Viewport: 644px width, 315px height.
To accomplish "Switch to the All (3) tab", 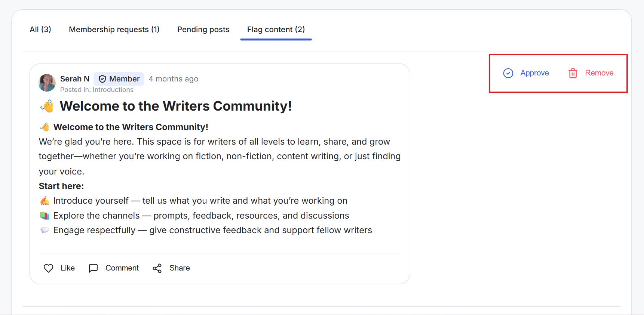I will [40, 30].
